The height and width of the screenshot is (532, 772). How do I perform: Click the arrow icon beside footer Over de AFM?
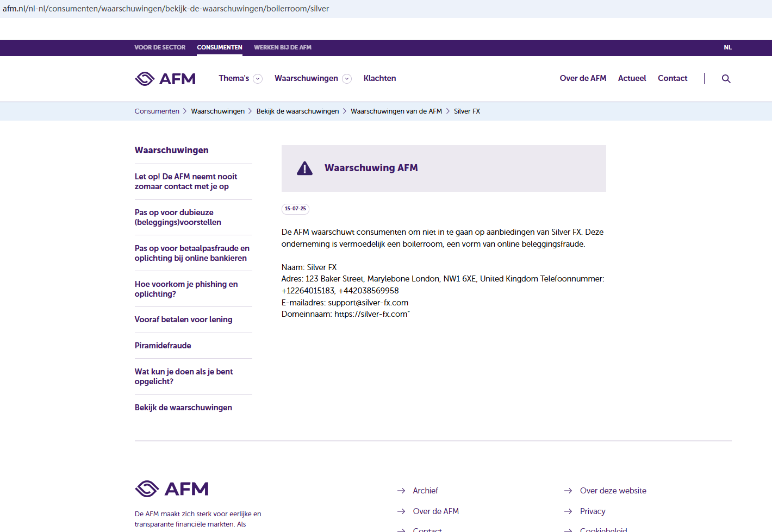coord(401,511)
